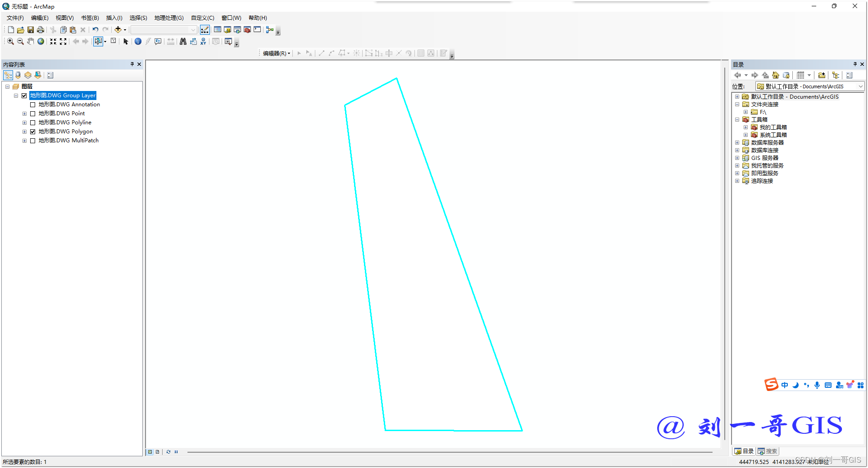Collapse the 文件夹连接 node in Catalog
The image size is (868, 468).
click(x=737, y=104)
